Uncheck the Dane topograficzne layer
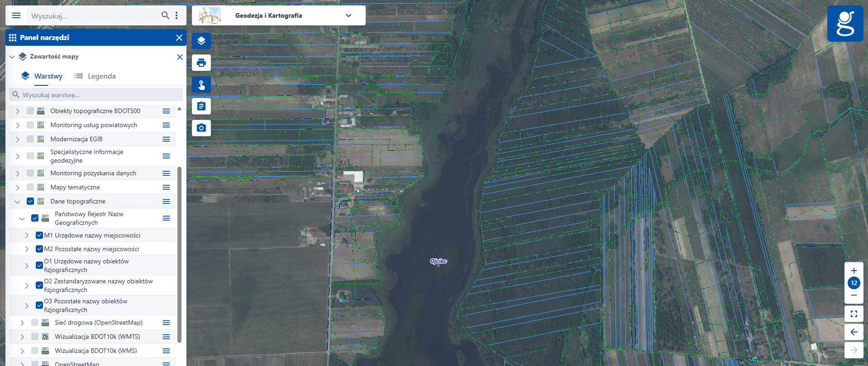 (30, 201)
